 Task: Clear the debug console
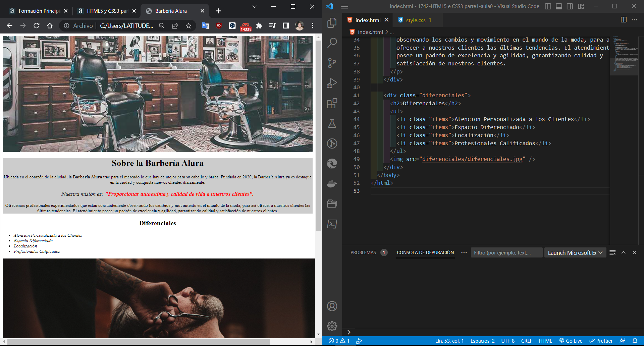(x=612, y=252)
